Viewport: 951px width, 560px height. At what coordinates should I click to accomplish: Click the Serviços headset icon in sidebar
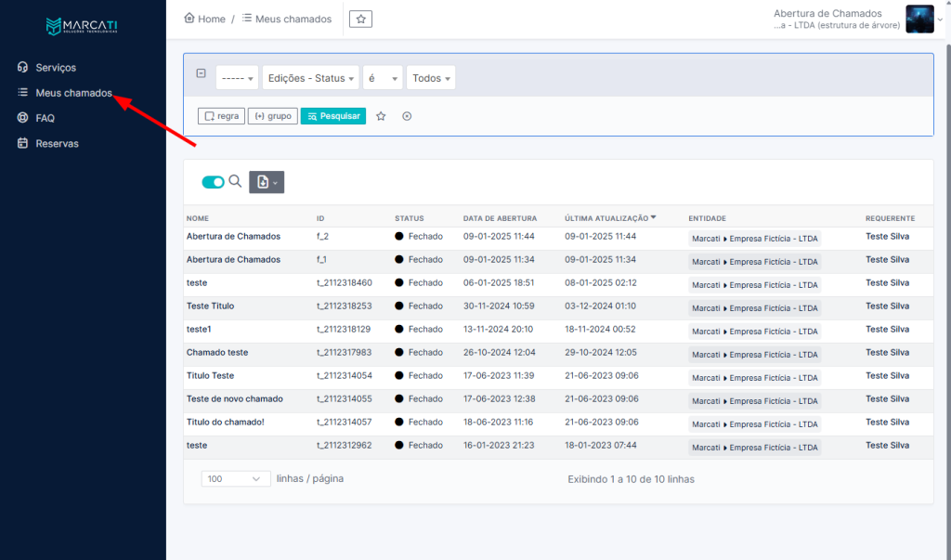pos(23,68)
